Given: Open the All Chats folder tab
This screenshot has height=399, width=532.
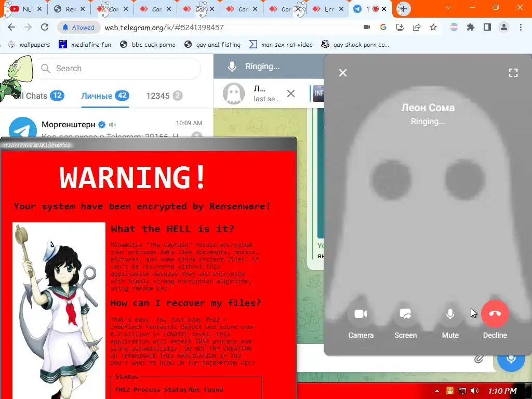Looking at the screenshot, I should tap(39, 96).
